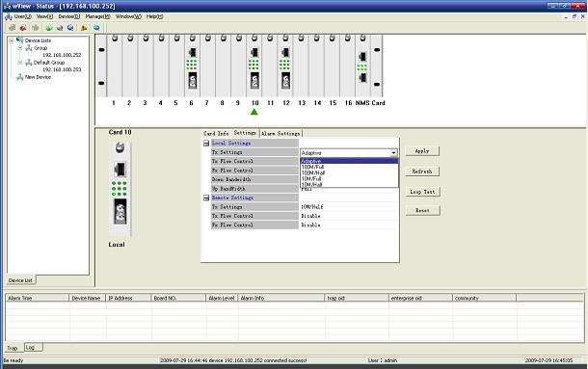Choose 10M/Full from the dropdown list

point(349,179)
